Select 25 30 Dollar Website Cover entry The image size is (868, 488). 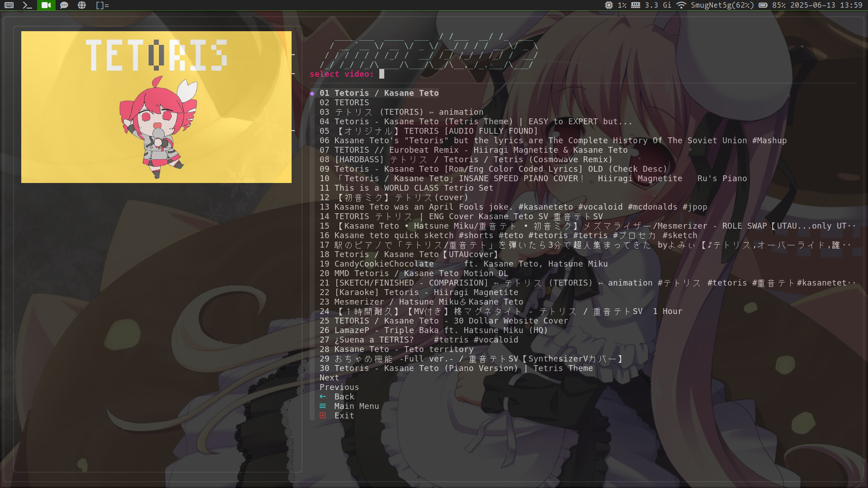tap(443, 321)
